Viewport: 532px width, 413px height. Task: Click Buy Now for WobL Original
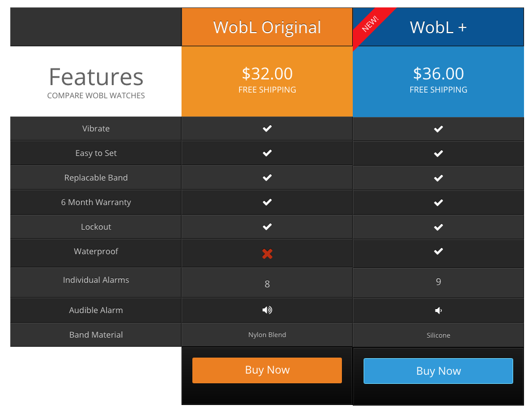pyautogui.click(x=267, y=370)
